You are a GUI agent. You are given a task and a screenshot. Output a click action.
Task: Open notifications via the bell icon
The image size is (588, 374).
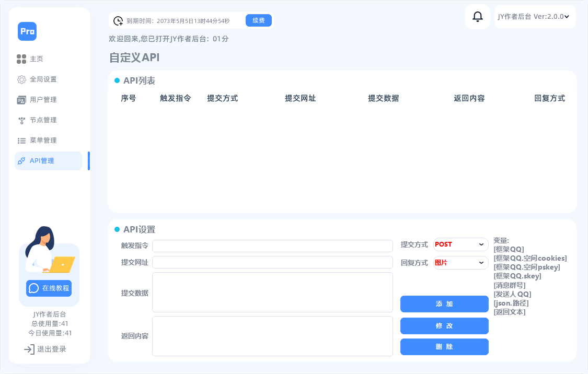click(x=477, y=16)
